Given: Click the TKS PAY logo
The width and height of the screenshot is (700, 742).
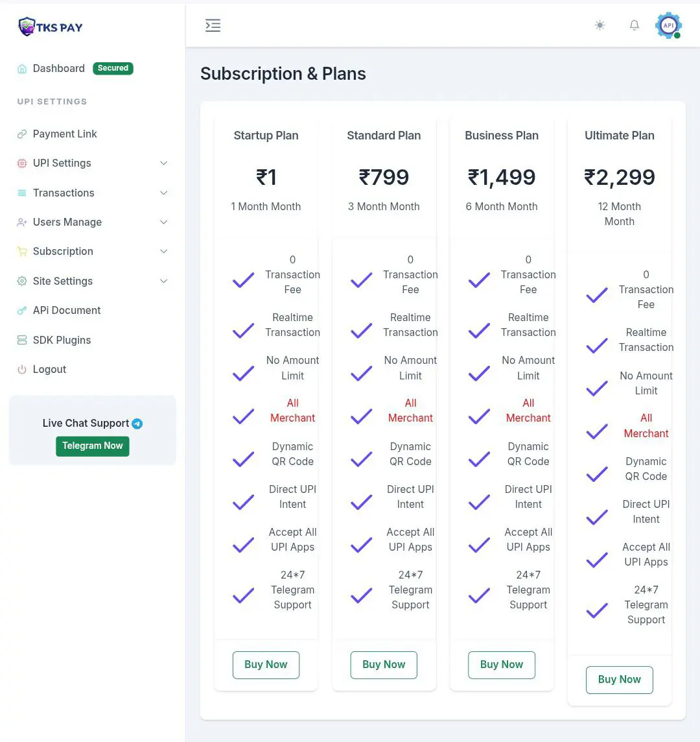Looking at the screenshot, I should pyautogui.click(x=51, y=27).
